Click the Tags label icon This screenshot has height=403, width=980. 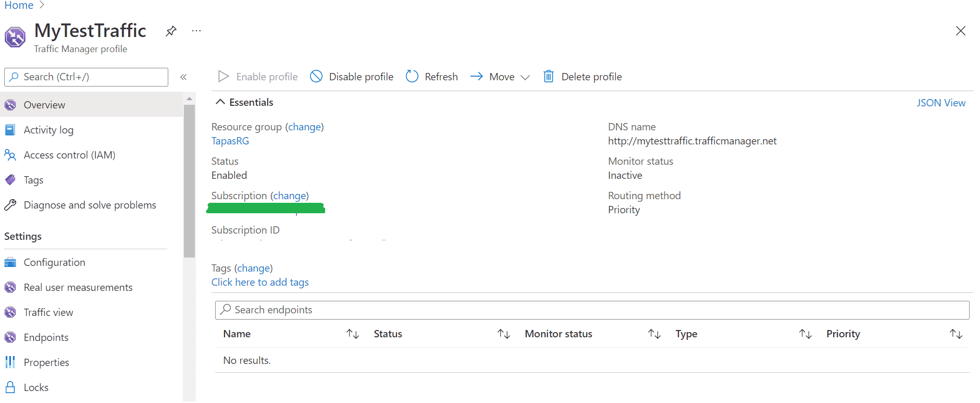click(x=10, y=180)
